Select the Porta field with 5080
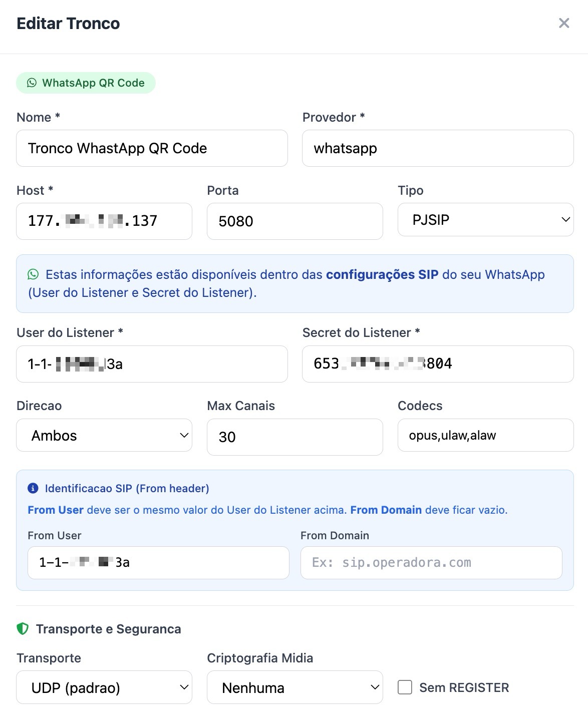The height and width of the screenshot is (714, 588). coord(295,221)
